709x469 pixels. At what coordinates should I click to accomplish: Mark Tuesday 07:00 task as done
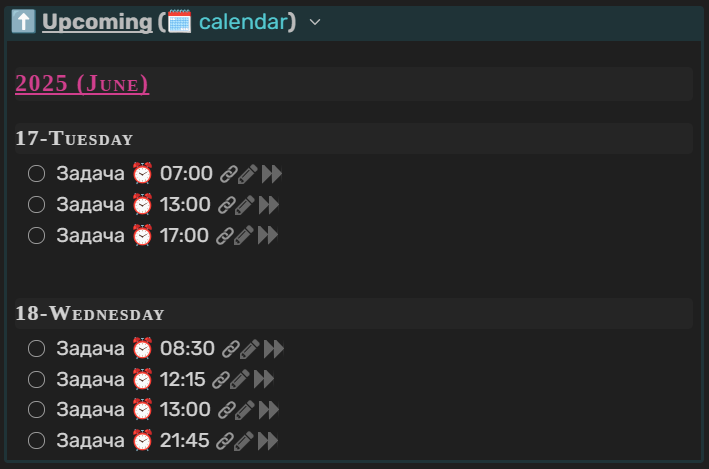coord(37,175)
